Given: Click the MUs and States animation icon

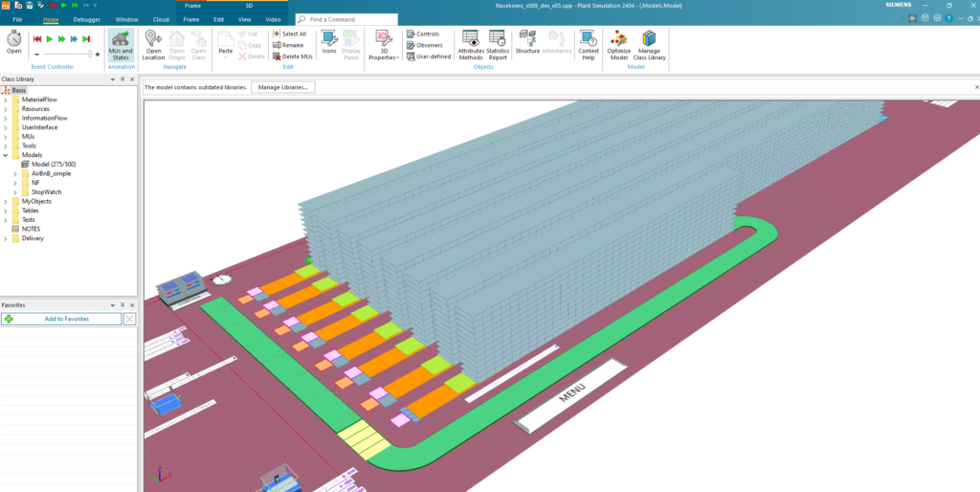Looking at the screenshot, I should [121, 44].
